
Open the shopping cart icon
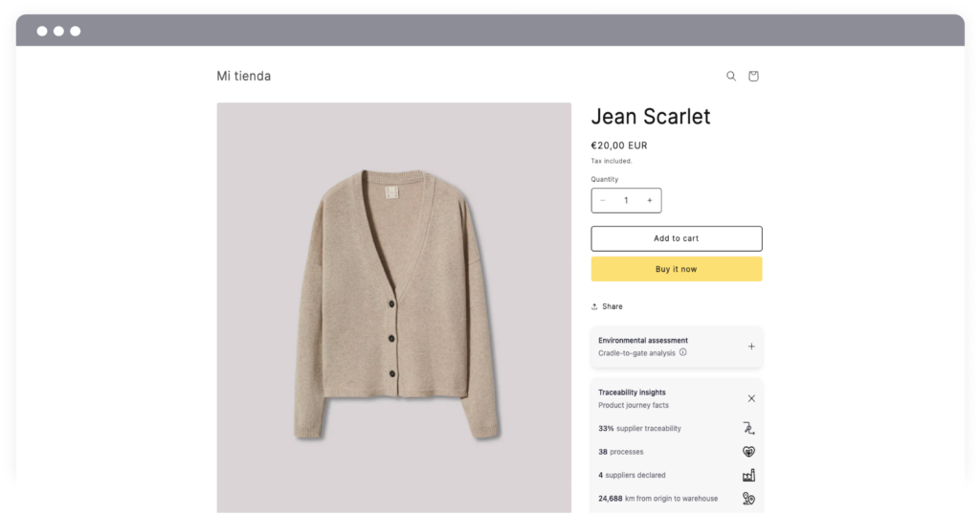(753, 77)
